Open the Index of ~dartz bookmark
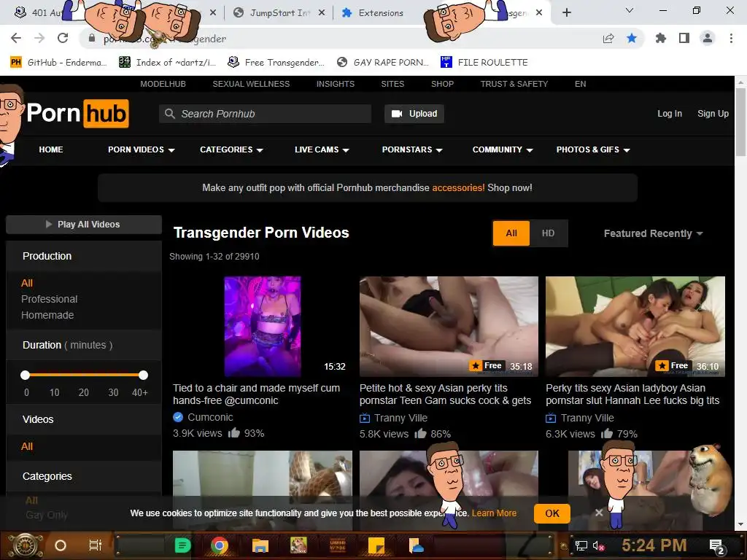747x560 pixels. point(167,62)
